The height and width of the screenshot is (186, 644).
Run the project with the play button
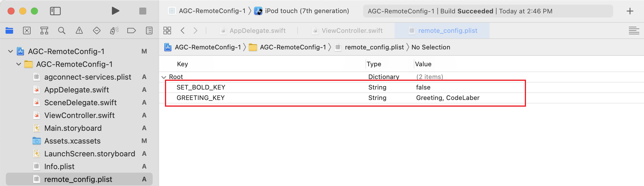[x=115, y=11]
